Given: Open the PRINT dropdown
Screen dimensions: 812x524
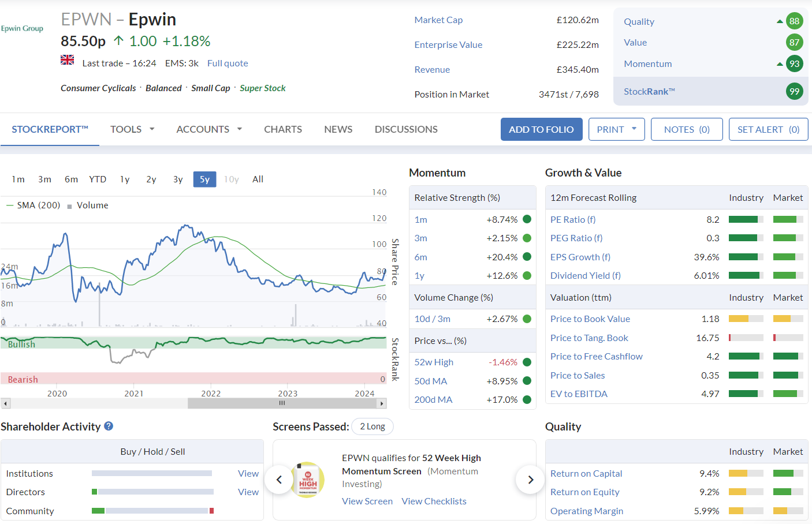Looking at the screenshot, I should coord(617,129).
